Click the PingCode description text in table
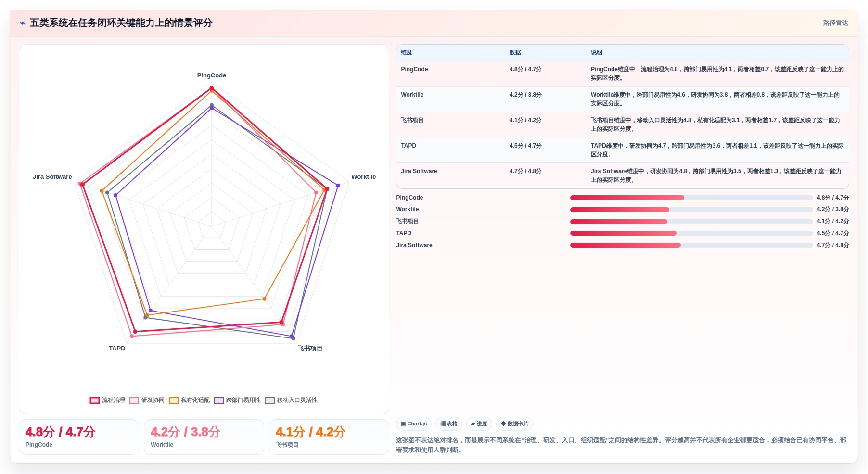This screenshot has height=474, width=868. (717, 74)
